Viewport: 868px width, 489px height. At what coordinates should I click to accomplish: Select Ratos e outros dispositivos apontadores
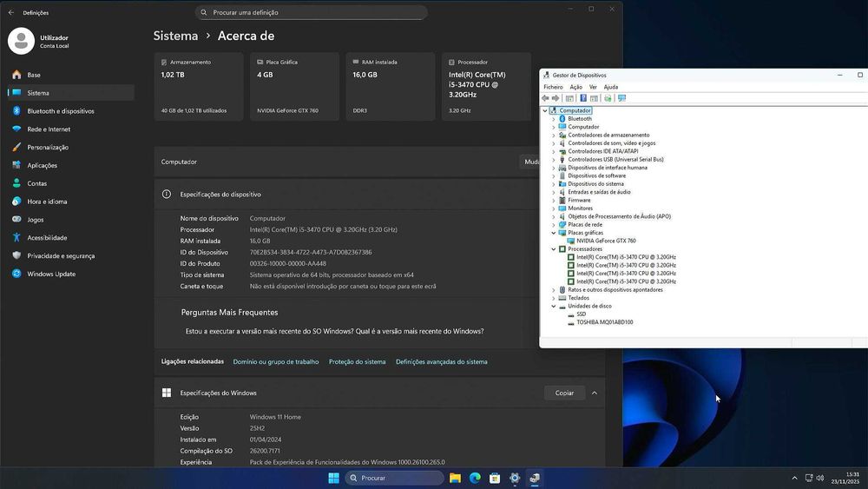(x=615, y=289)
